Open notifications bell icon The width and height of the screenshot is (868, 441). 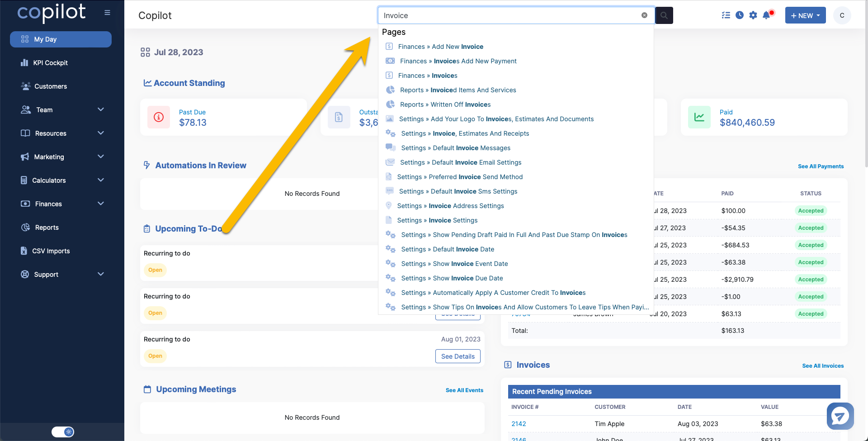coord(767,15)
